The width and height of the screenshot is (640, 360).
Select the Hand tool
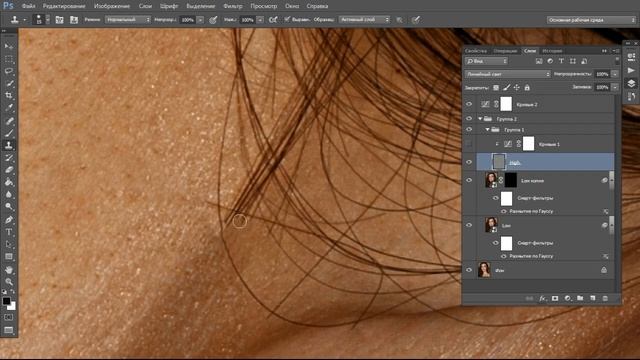pos(9,270)
